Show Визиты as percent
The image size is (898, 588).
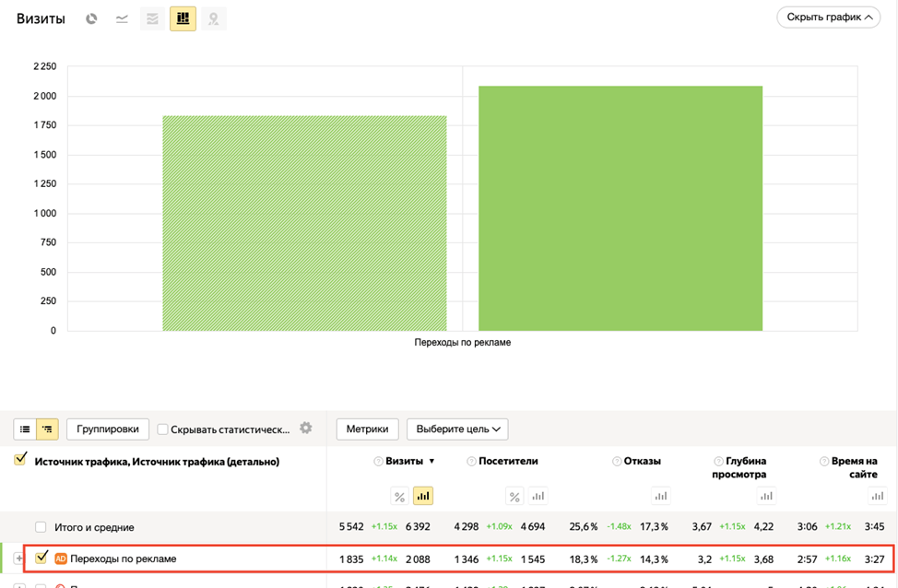(400, 497)
